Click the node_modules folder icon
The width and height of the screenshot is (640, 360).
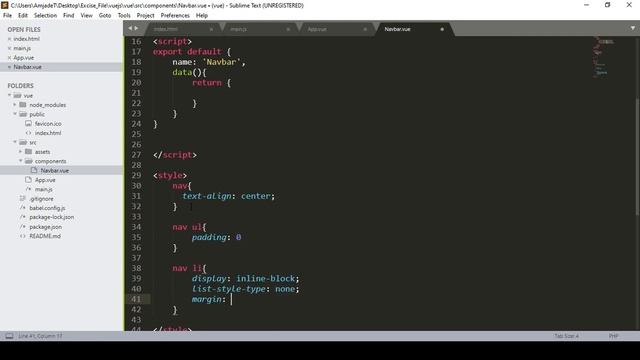23,104
